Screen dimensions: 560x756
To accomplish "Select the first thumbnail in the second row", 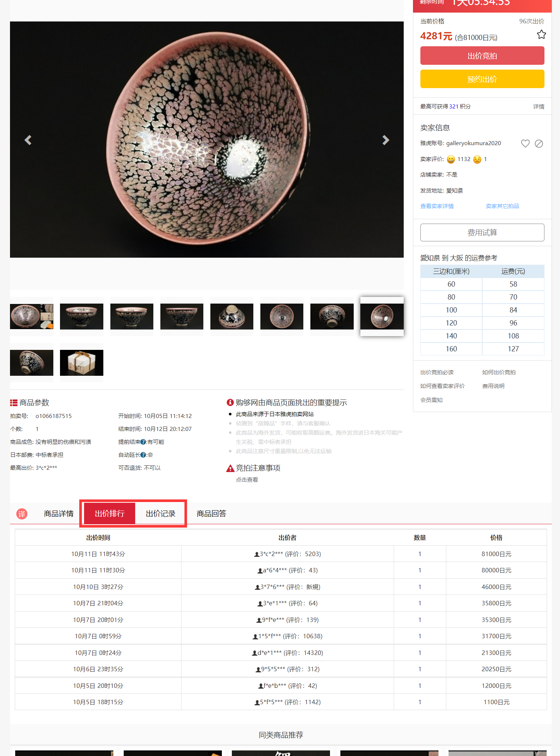I will pos(31,363).
